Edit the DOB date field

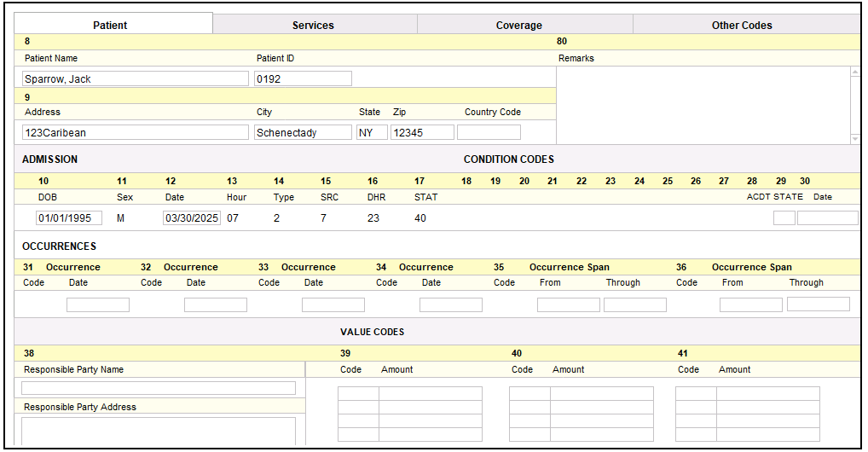pyautogui.click(x=69, y=217)
